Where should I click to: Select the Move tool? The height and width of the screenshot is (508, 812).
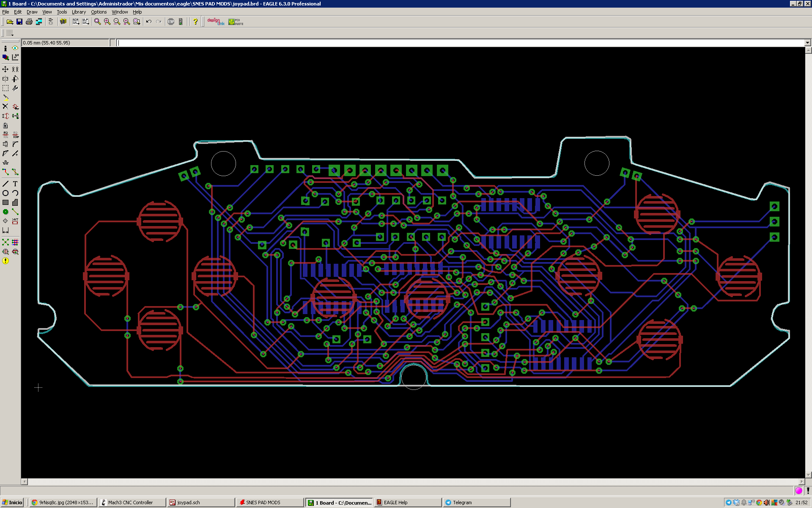tap(5, 69)
